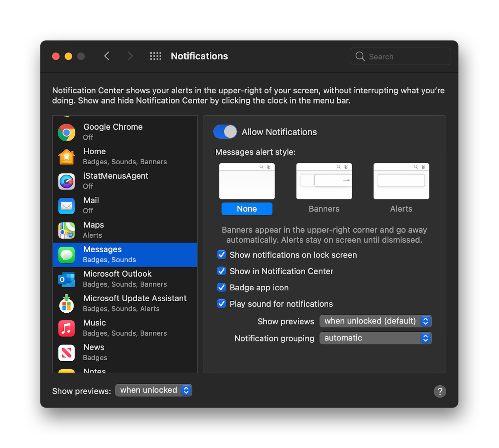The width and height of the screenshot is (499, 448).
Task: Select Microsoft Update Assistant row
Action: [x=125, y=304]
